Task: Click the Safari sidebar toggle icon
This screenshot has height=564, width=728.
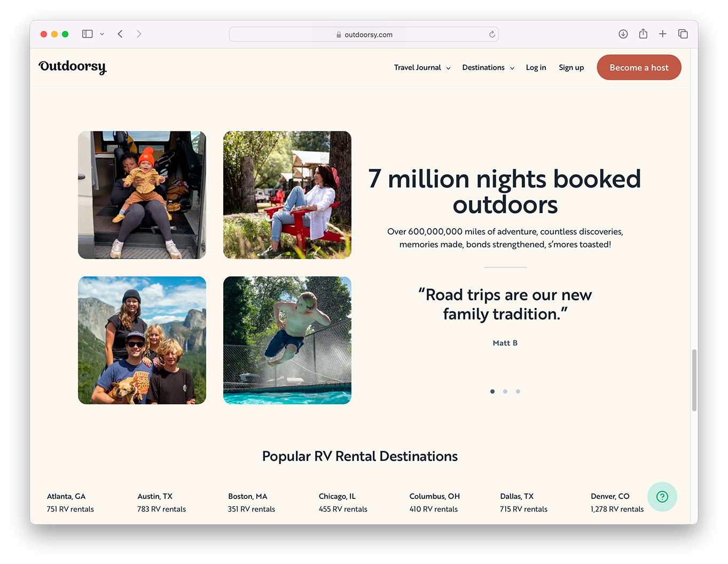Action: [87, 34]
